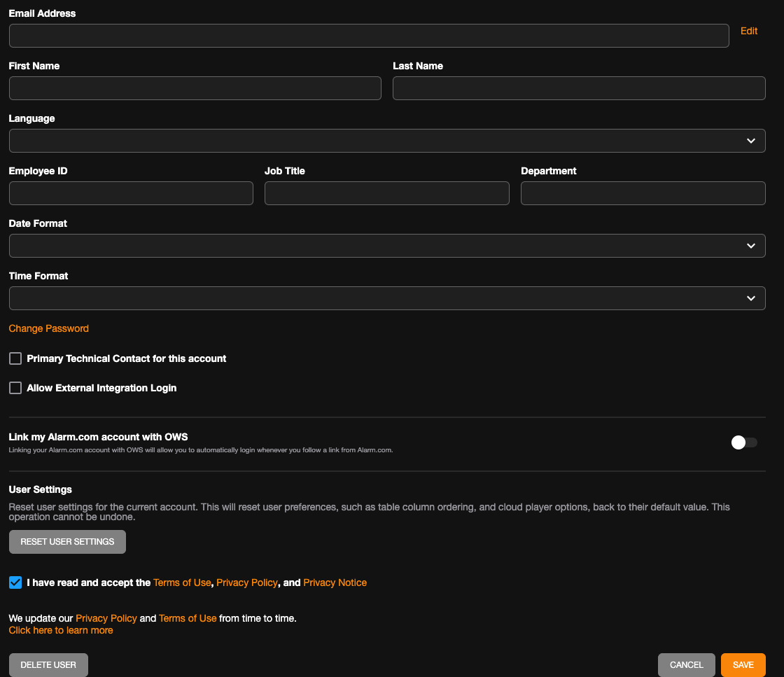Click the orange Save button
The width and height of the screenshot is (784, 677).
point(743,664)
